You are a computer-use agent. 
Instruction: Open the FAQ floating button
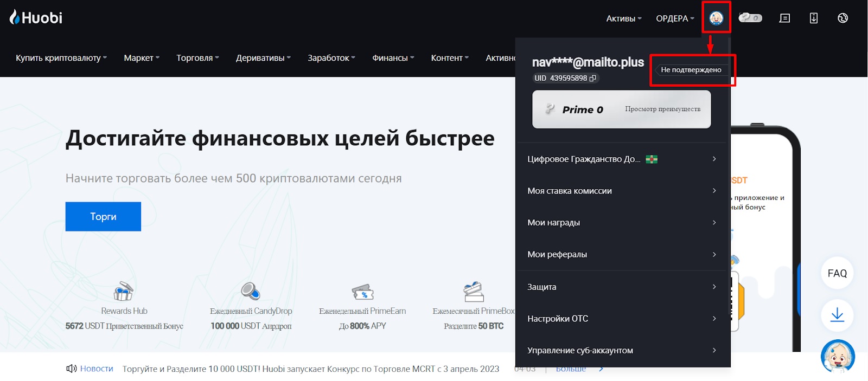(837, 273)
